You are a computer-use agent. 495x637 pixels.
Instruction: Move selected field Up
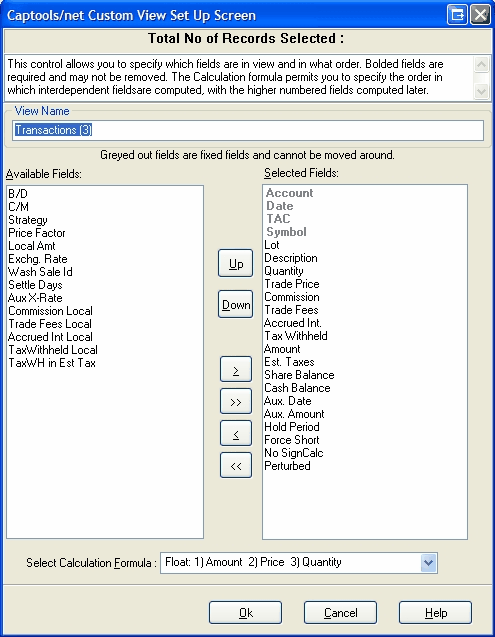(x=236, y=264)
